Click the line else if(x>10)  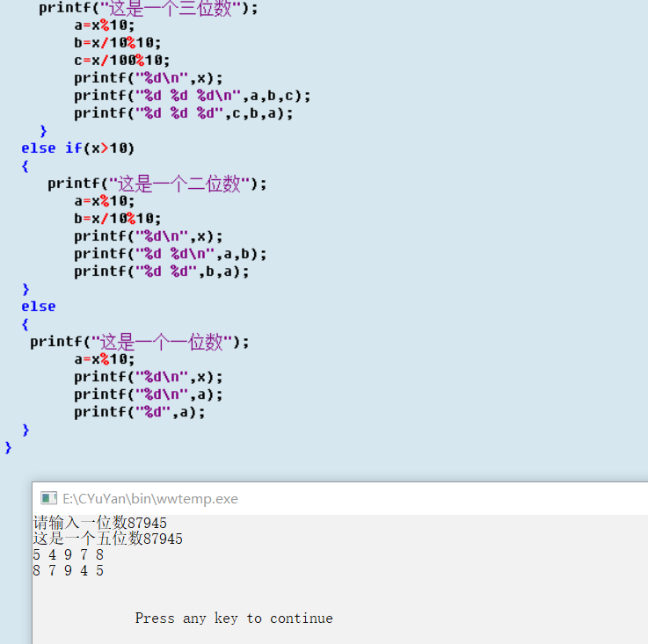(78, 148)
